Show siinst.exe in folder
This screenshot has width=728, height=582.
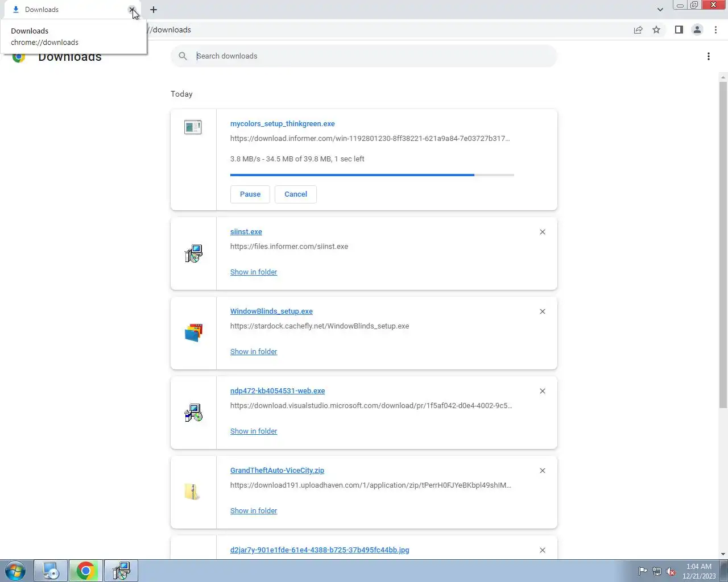tap(254, 272)
